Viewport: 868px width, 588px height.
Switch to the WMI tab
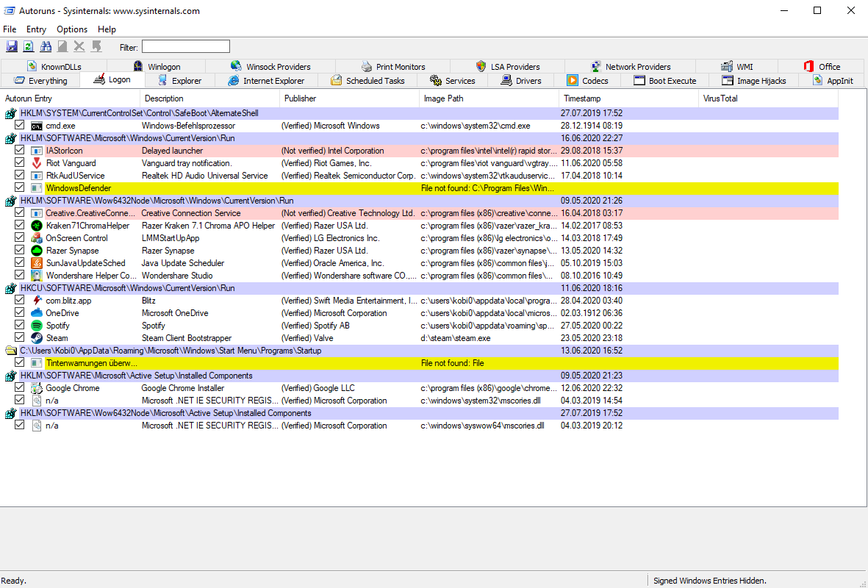pyautogui.click(x=736, y=66)
